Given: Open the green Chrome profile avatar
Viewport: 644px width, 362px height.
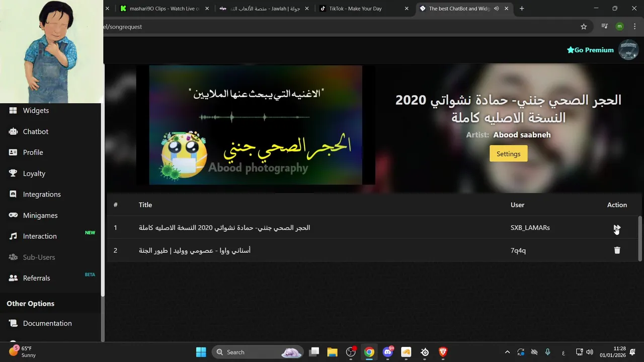Looking at the screenshot, I should point(619,27).
